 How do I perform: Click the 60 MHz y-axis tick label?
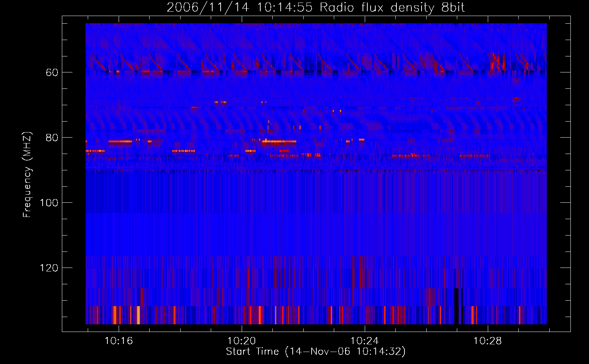[x=52, y=72]
